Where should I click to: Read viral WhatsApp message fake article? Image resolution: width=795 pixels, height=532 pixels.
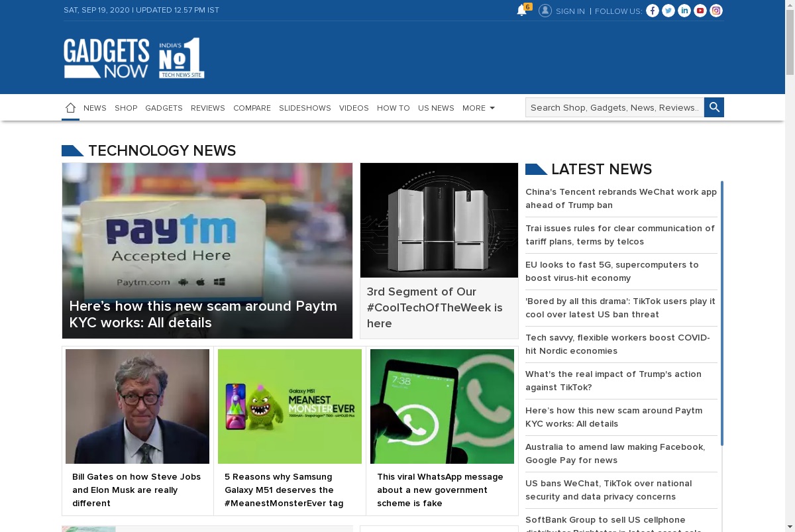tap(440, 490)
